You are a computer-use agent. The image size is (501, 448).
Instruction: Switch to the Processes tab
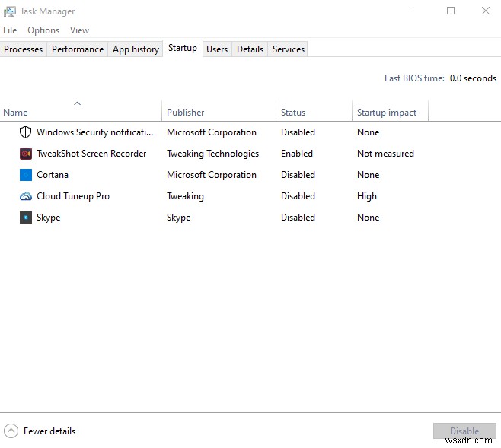[x=24, y=49]
